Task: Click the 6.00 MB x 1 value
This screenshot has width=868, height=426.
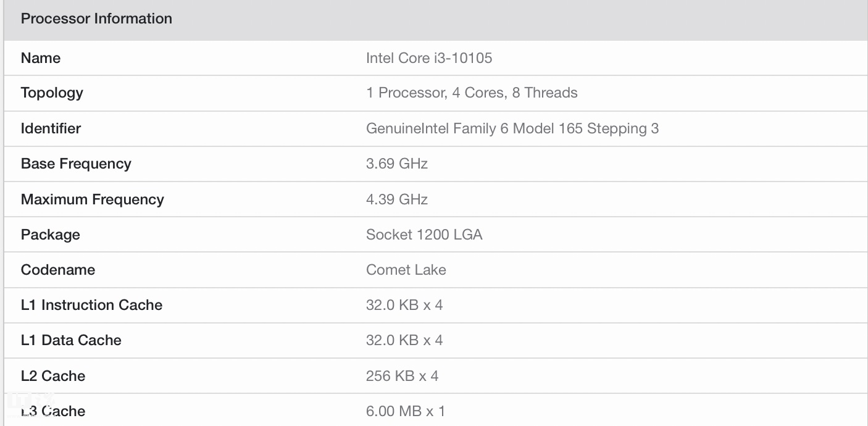Action: click(405, 411)
